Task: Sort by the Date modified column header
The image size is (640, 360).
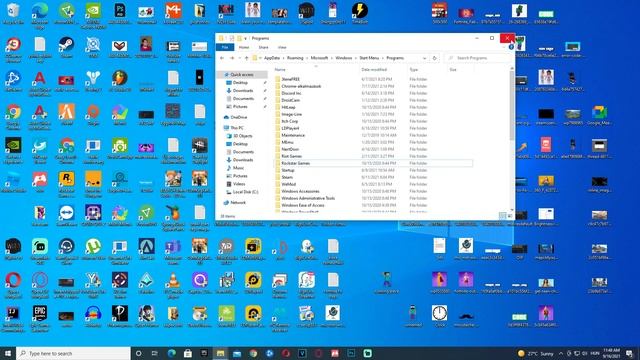Action: [x=374, y=70]
